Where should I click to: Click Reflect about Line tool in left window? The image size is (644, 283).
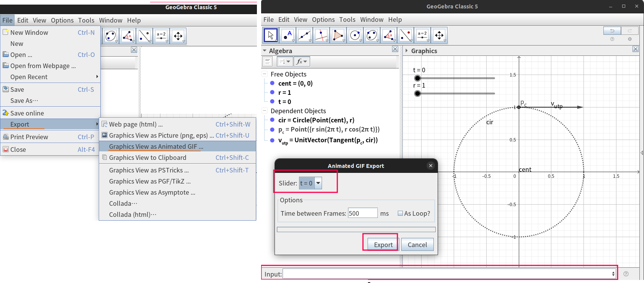pyautogui.click(x=144, y=36)
